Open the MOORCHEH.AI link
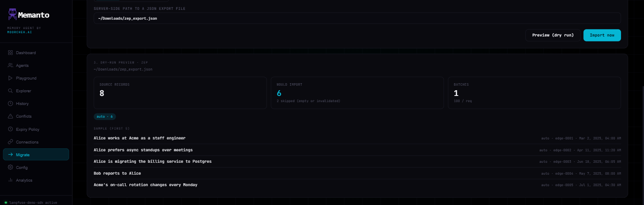The height and width of the screenshot is (205, 644). 19,32
